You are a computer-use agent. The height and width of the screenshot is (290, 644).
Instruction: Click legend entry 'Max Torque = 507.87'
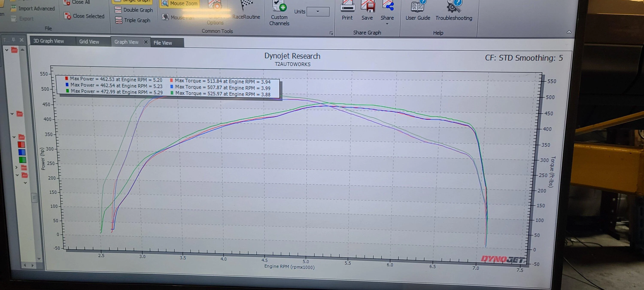click(220, 87)
